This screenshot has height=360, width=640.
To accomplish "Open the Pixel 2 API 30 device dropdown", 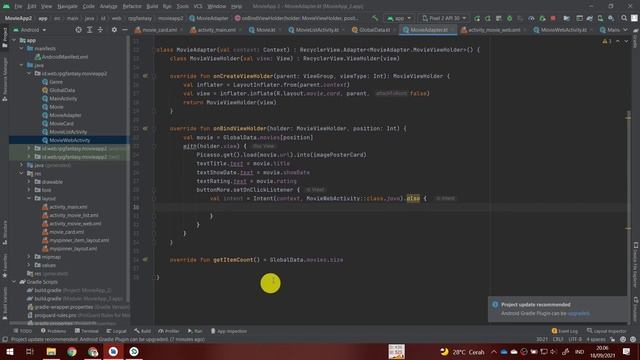I will click(x=444, y=18).
